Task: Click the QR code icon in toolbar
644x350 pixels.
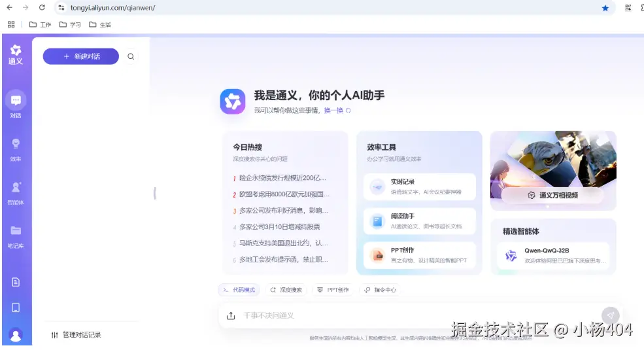Action: [628, 7]
